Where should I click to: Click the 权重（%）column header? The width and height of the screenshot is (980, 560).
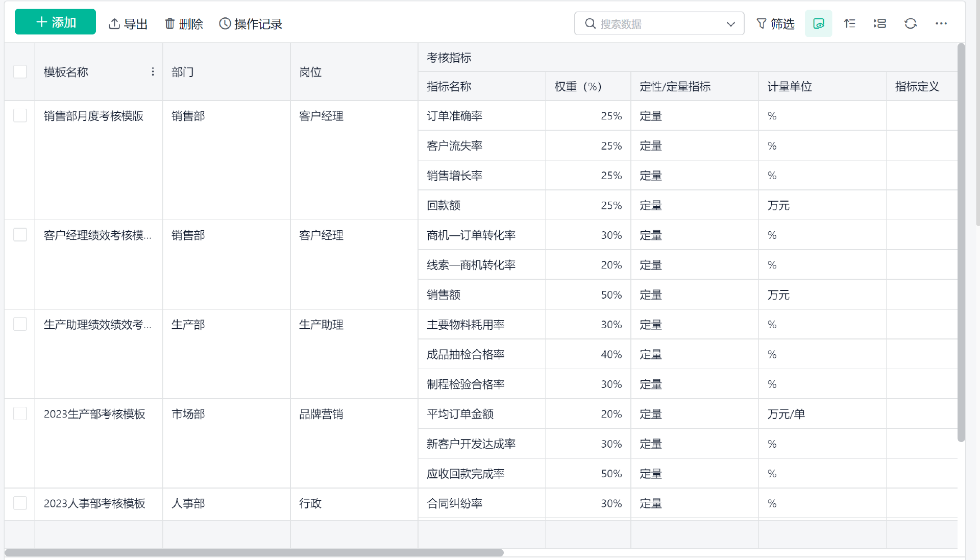pyautogui.click(x=578, y=86)
